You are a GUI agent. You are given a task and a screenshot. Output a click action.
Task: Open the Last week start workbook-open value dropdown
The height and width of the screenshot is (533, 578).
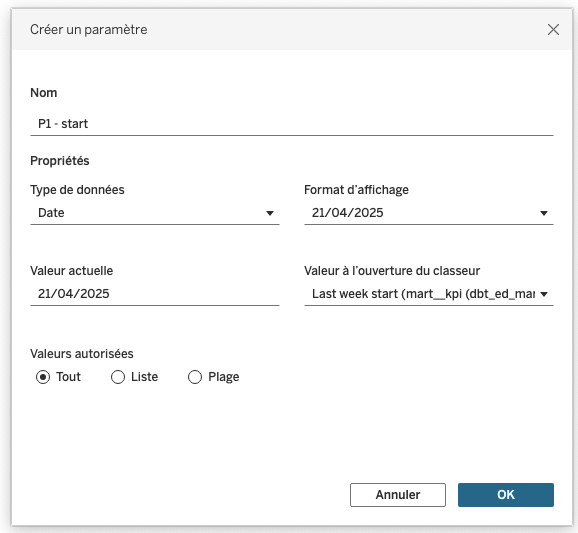coord(429,294)
